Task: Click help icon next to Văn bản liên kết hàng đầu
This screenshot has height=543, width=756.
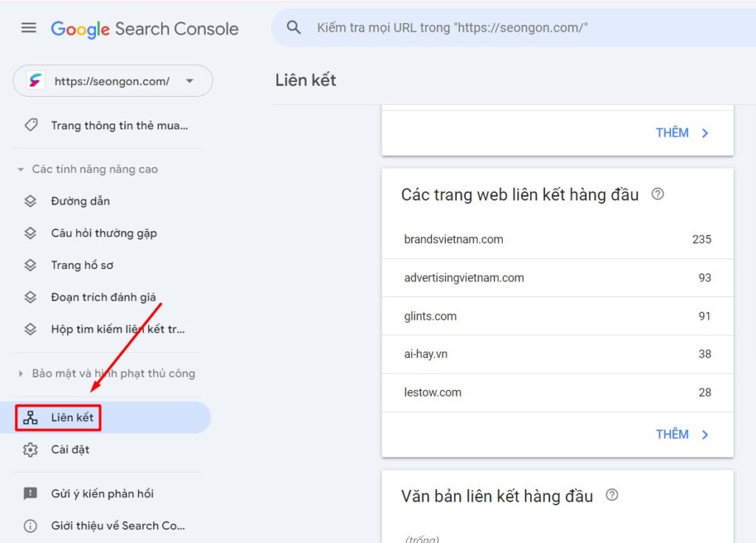Action: (x=611, y=496)
